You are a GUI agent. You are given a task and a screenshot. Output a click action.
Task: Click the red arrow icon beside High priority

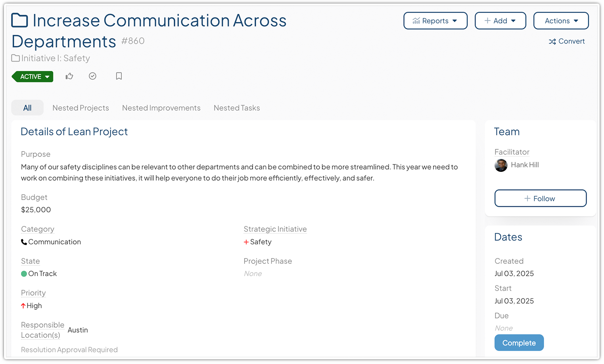(x=24, y=305)
